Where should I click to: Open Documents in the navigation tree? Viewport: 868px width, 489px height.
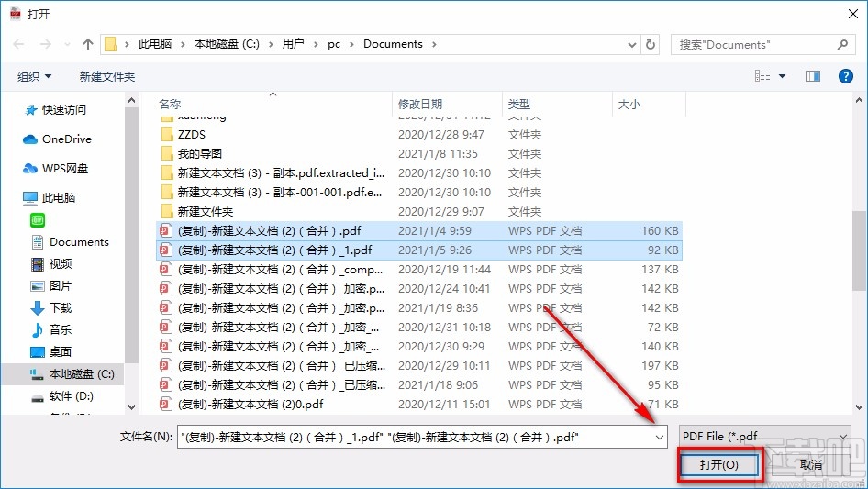(71, 242)
